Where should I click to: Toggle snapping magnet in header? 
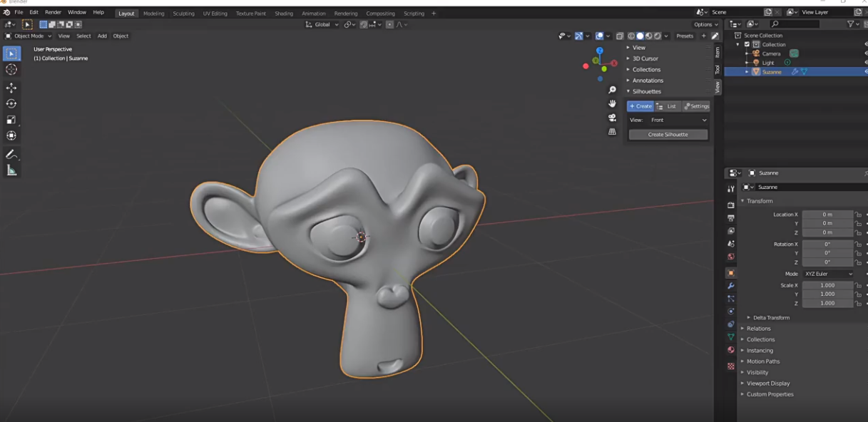coord(364,24)
